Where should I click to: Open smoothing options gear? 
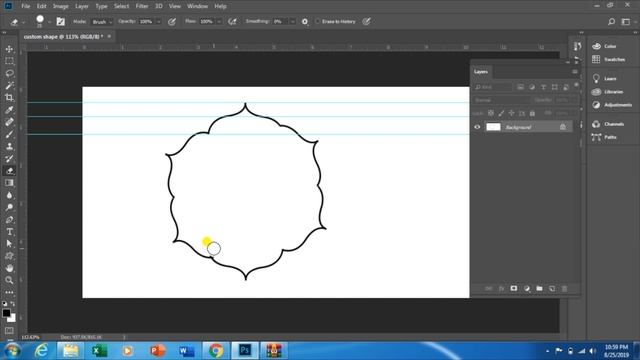click(304, 22)
